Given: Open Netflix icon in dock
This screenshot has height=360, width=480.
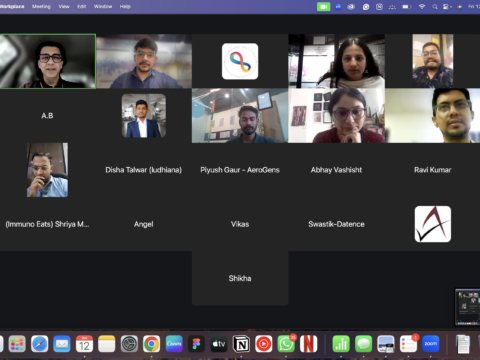Looking at the screenshot, I should coord(309,344).
